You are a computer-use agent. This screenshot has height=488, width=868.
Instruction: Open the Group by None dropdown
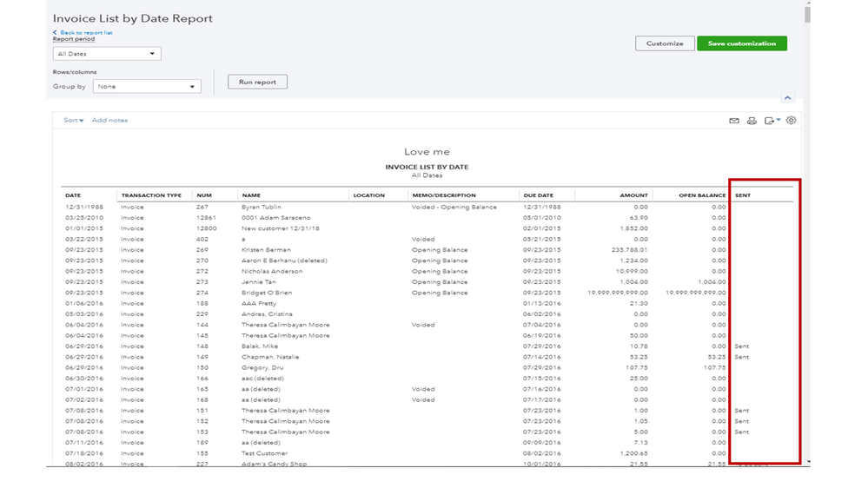[147, 86]
